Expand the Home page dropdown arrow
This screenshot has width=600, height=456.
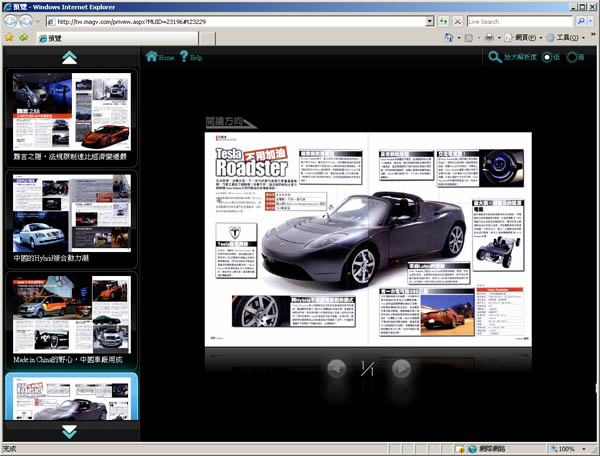pyautogui.click(x=458, y=38)
